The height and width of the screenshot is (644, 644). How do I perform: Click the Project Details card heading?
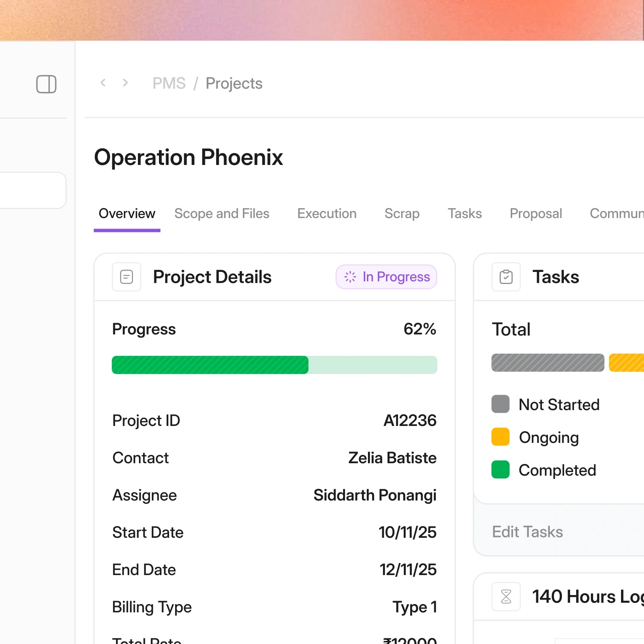tap(212, 277)
